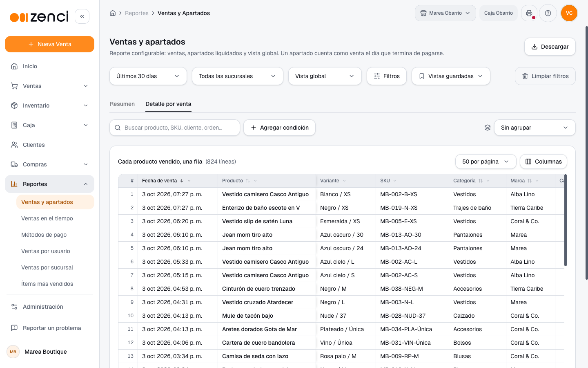Open the Métodos de pago report

pyautogui.click(x=55, y=235)
